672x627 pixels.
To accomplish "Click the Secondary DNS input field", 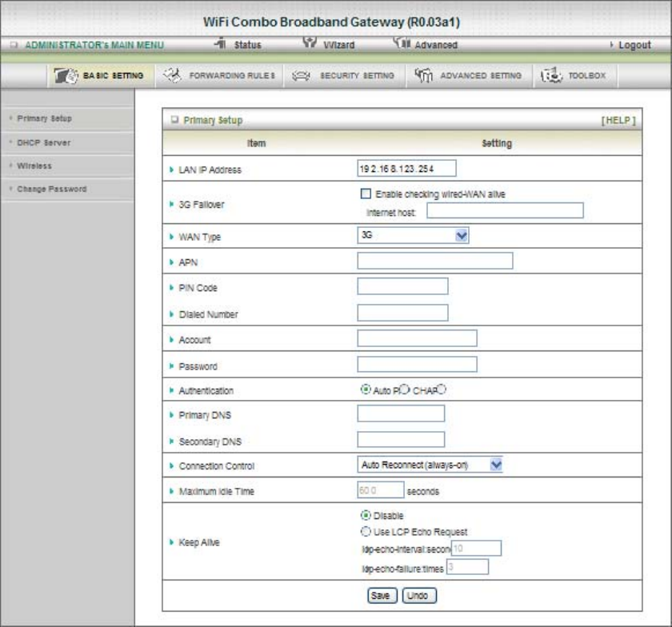I will pos(401,439).
